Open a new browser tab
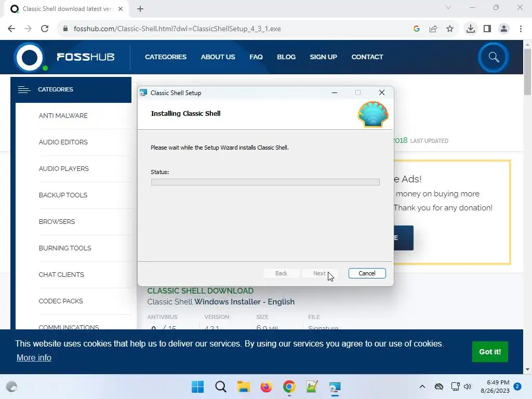Image resolution: width=532 pixels, height=399 pixels. pos(140,9)
